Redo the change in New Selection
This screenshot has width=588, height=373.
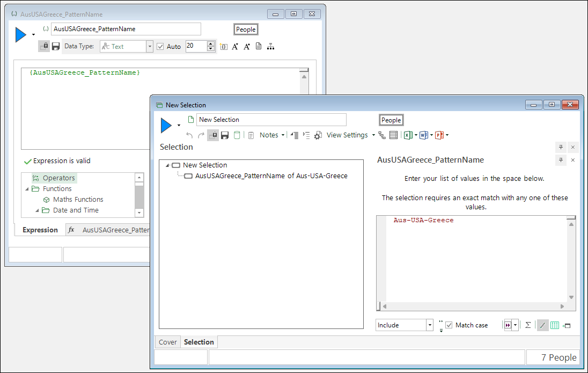tap(201, 135)
